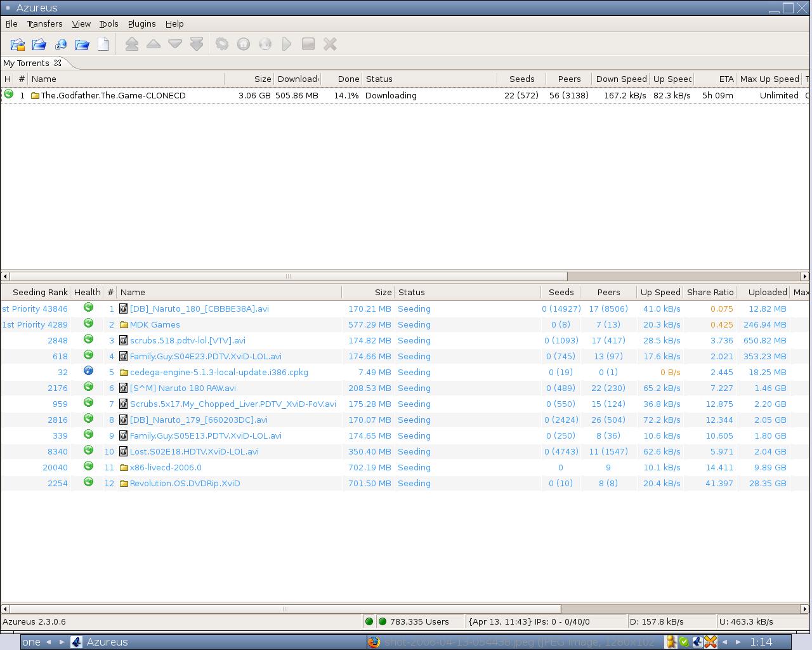Move torrent to top with double-up arrow
This screenshot has height=650, width=812.
(132, 44)
